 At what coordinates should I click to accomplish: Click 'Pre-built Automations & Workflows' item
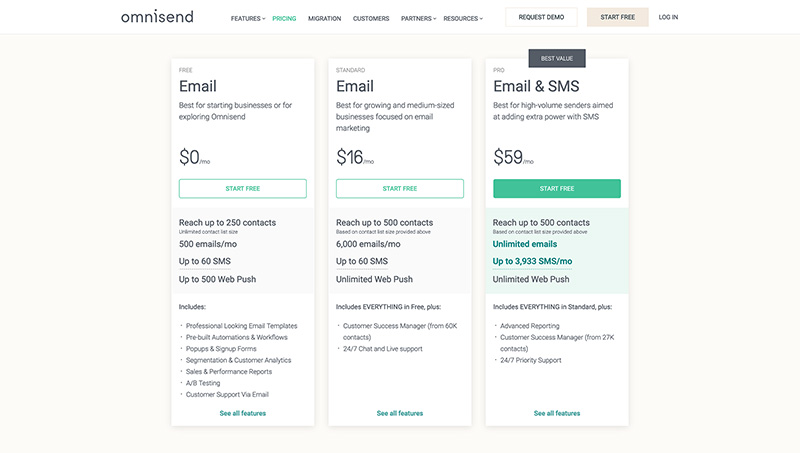[237, 337]
